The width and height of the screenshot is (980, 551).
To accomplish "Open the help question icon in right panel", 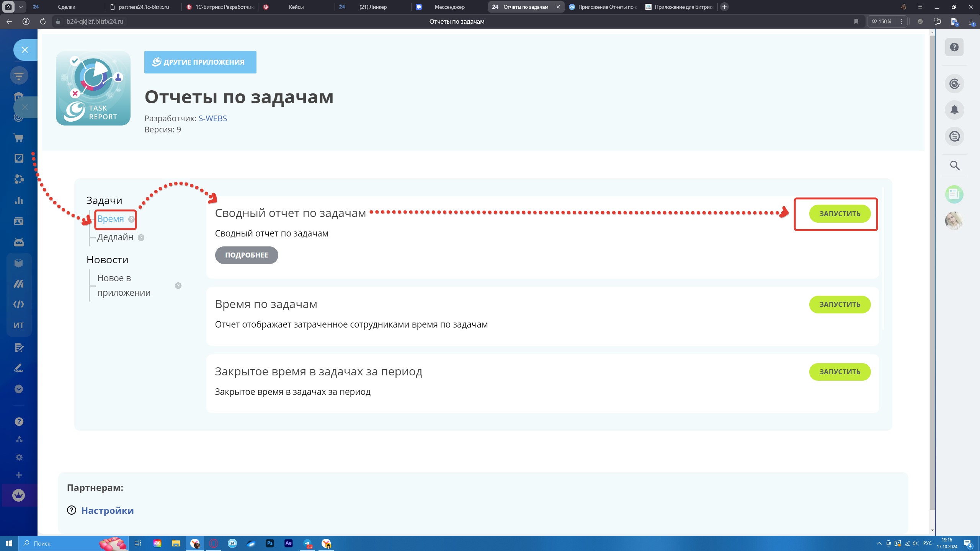I will (954, 47).
